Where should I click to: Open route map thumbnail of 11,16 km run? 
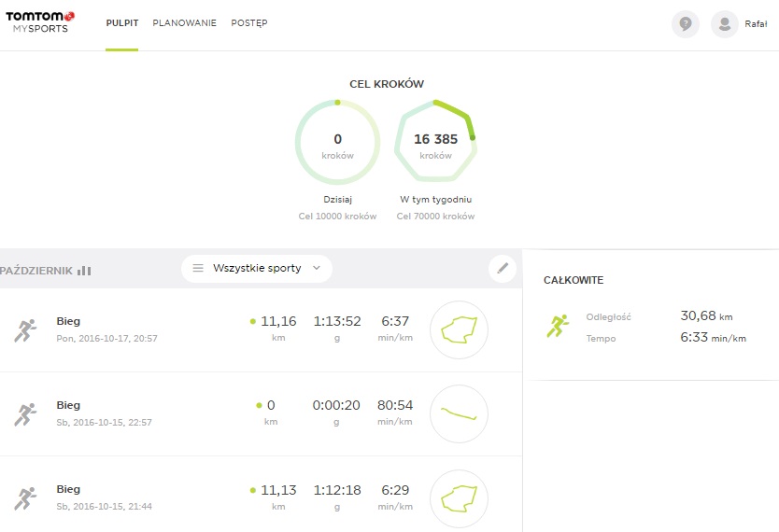point(459,329)
